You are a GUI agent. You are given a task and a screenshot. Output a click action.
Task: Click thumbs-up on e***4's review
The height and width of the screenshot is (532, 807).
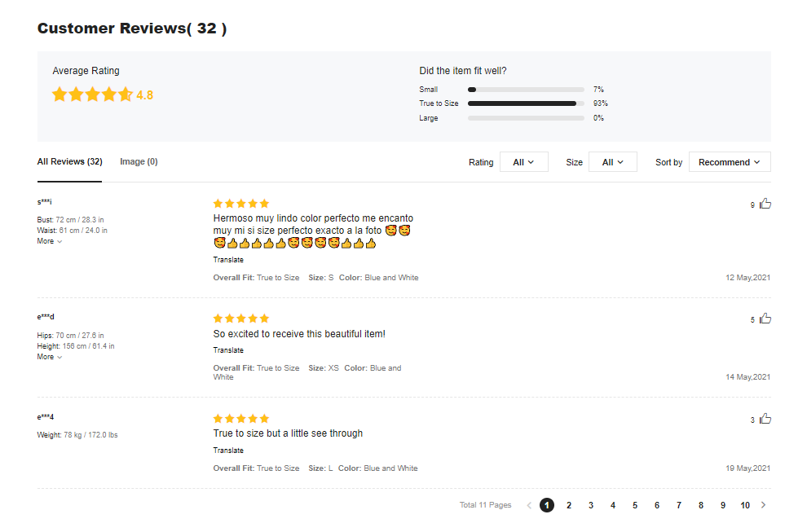[x=765, y=419]
